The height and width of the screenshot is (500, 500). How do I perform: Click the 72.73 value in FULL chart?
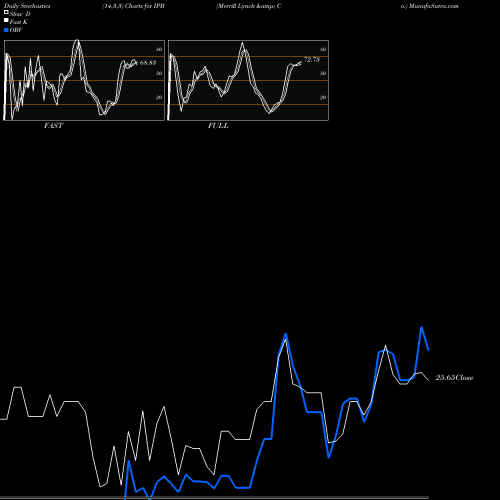tap(312, 60)
